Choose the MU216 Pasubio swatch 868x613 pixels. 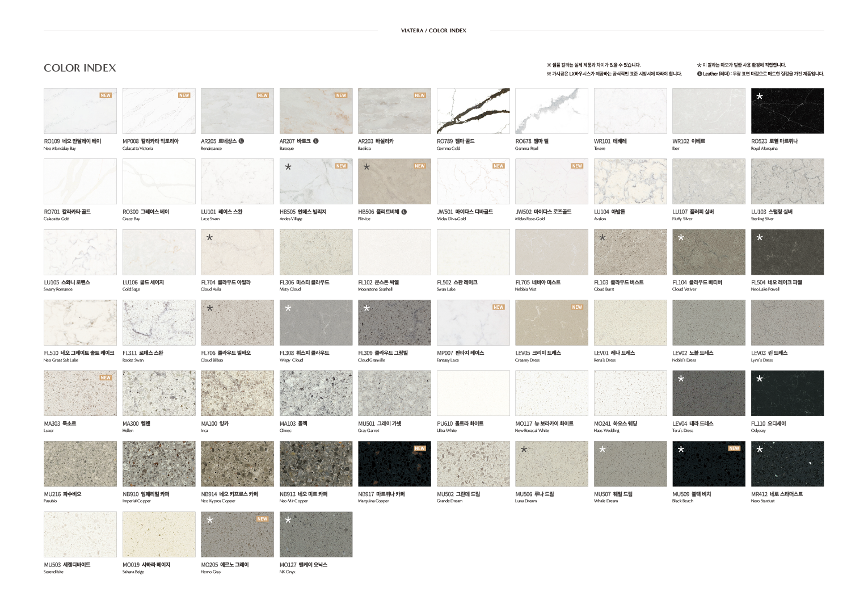point(80,464)
